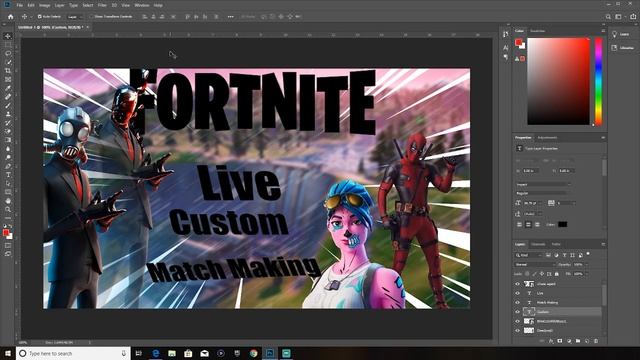Close the Untitled-1 document tab
Image resolution: width=640 pixels, height=360 pixels.
87,27
